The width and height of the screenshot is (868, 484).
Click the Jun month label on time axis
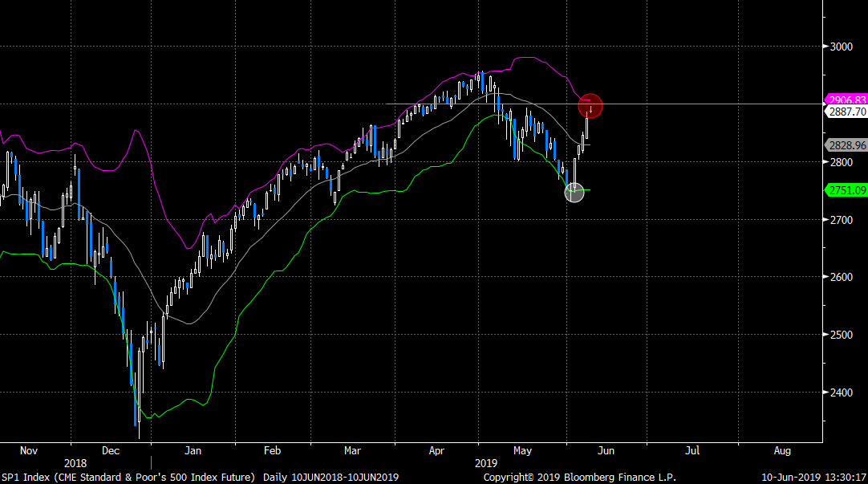click(x=606, y=451)
